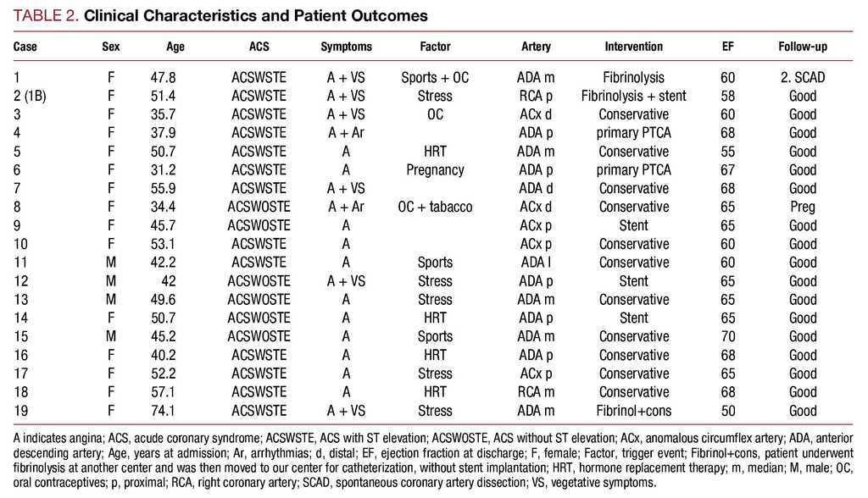This screenshot has width=868, height=498.
Task: Click the 'Preg' follow-up cell
Action: [x=802, y=207]
